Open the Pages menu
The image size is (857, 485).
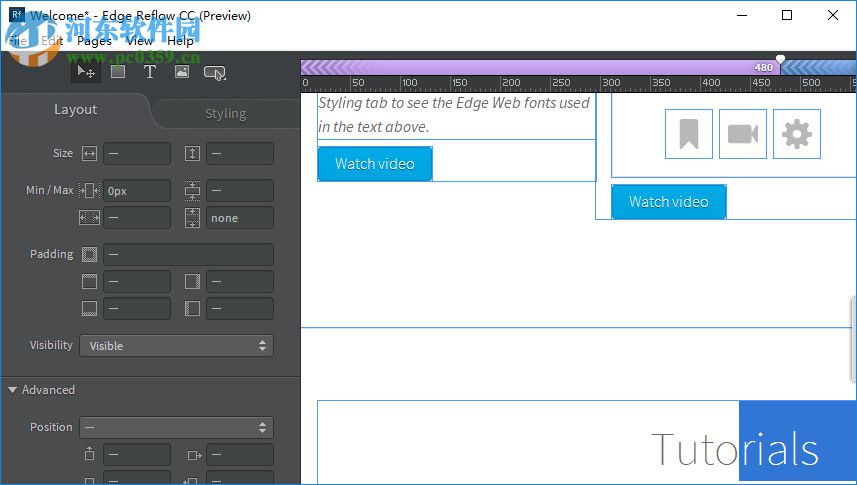tap(94, 40)
